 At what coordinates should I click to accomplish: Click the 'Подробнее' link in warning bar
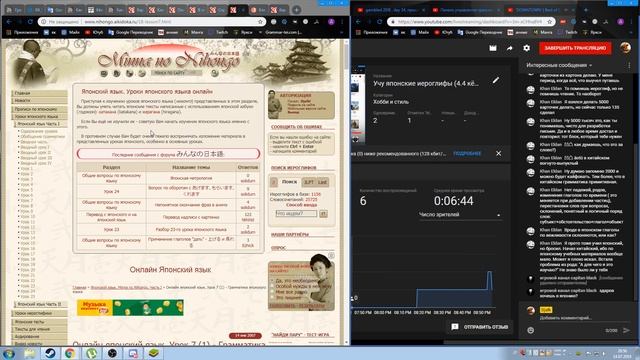(467, 153)
